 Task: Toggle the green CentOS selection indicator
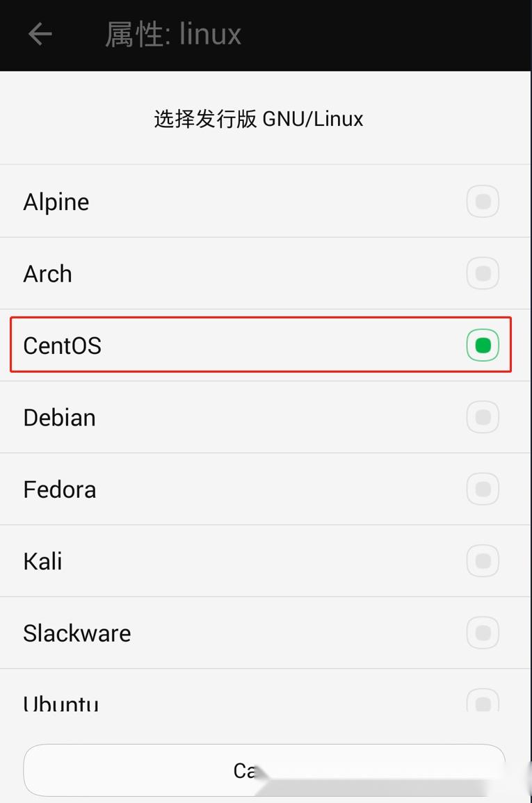click(x=483, y=345)
